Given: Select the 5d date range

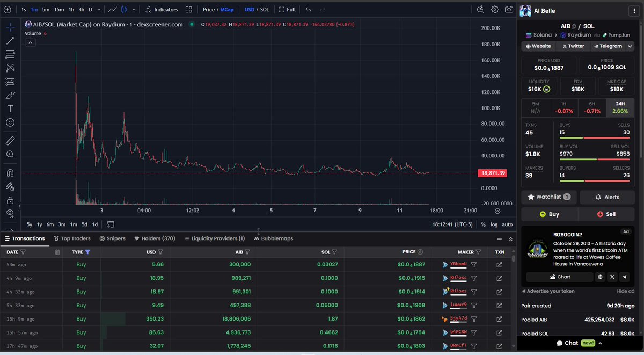Looking at the screenshot, I should (84, 224).
